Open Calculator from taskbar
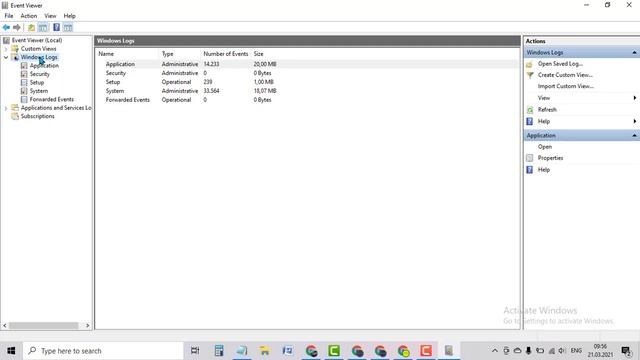 219,351
